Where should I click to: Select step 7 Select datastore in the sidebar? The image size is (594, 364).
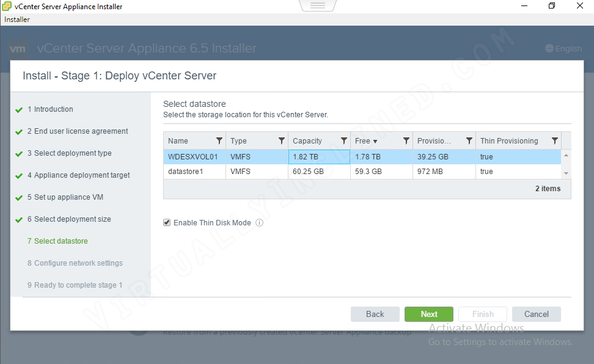[57, 241]
